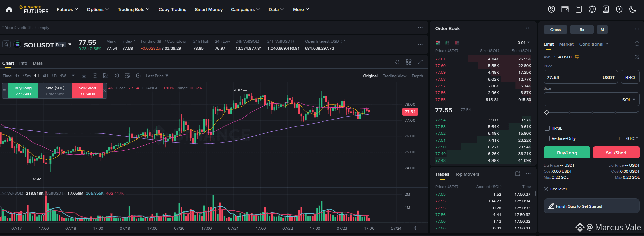
Task: Click the order size percentage slider handle
Action: (547, 112)
